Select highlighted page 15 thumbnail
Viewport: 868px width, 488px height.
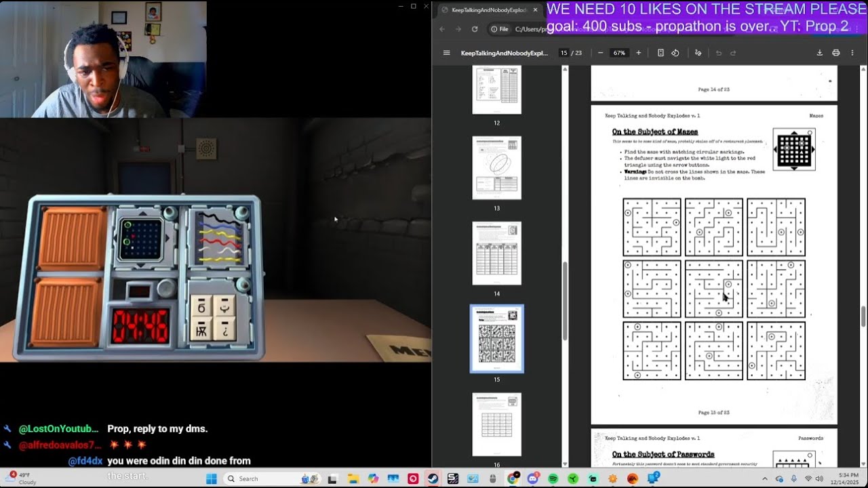click(x=497, y=339)
